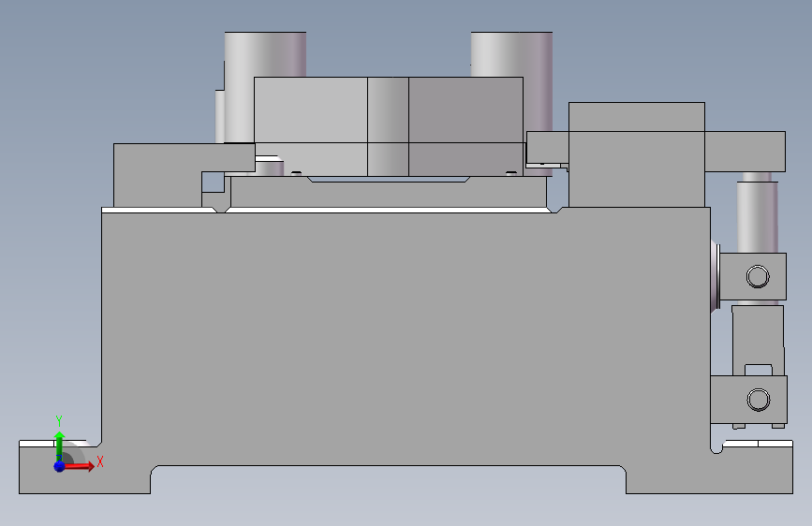This screenshot has height=526, width=812.
Task: Click the blue Z origin ball of triad
Action: point(60,466)
